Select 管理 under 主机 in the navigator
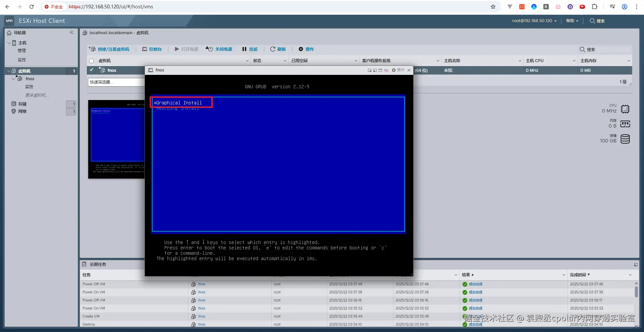Image resolution: width=644 pixels, height=332 pixels. pyautogui.click(x=22, y=51)
